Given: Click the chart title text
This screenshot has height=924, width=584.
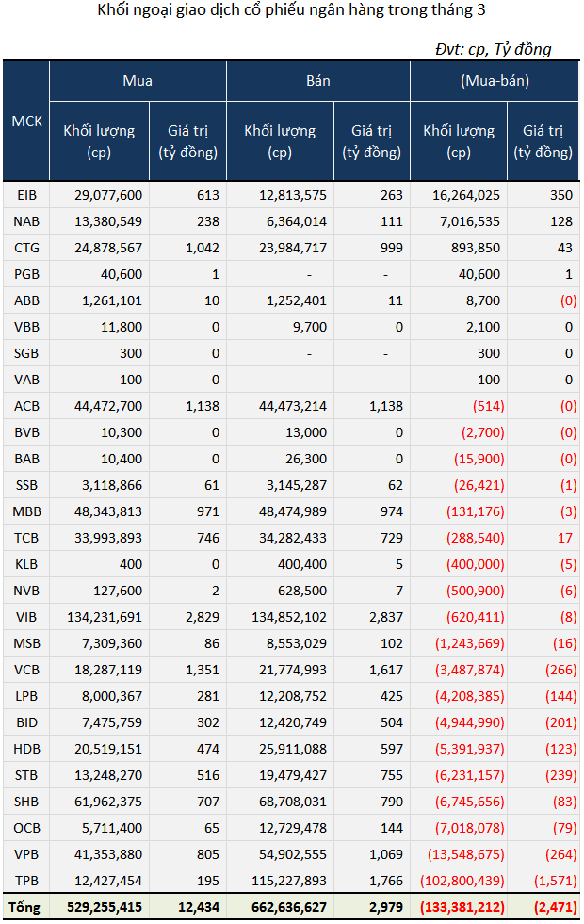Looking at the screenshot, I should (x=291, y=10).
